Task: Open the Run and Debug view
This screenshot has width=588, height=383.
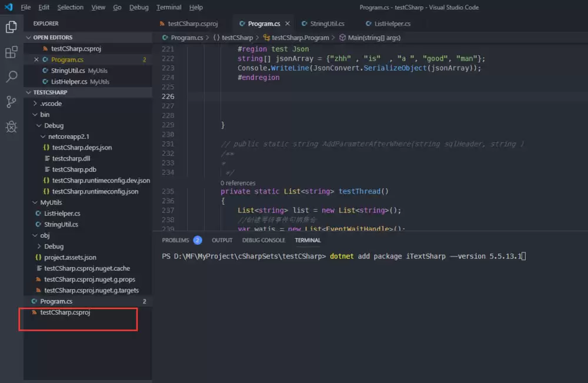Action: [11, 126]
